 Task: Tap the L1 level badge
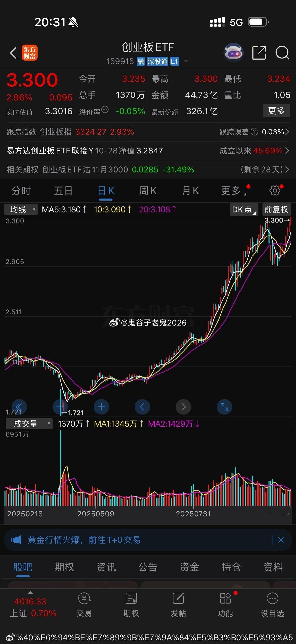click(x=174, y=61)
